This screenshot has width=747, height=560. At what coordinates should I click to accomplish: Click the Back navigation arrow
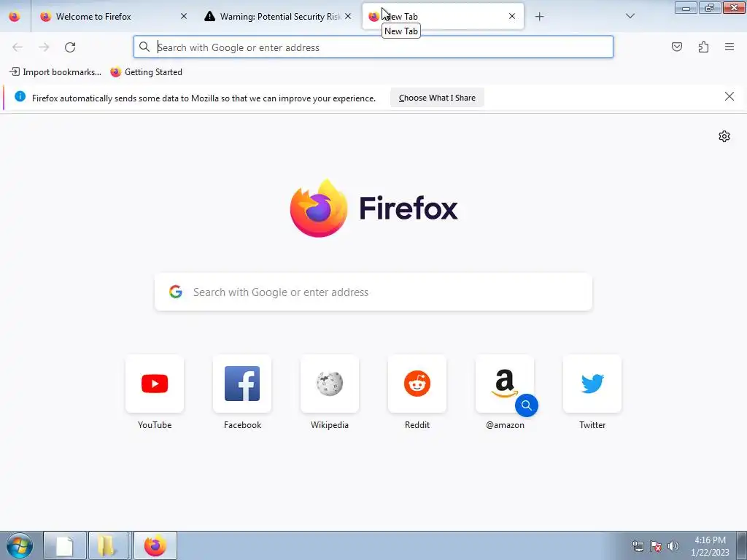click(x=18, y=47)
